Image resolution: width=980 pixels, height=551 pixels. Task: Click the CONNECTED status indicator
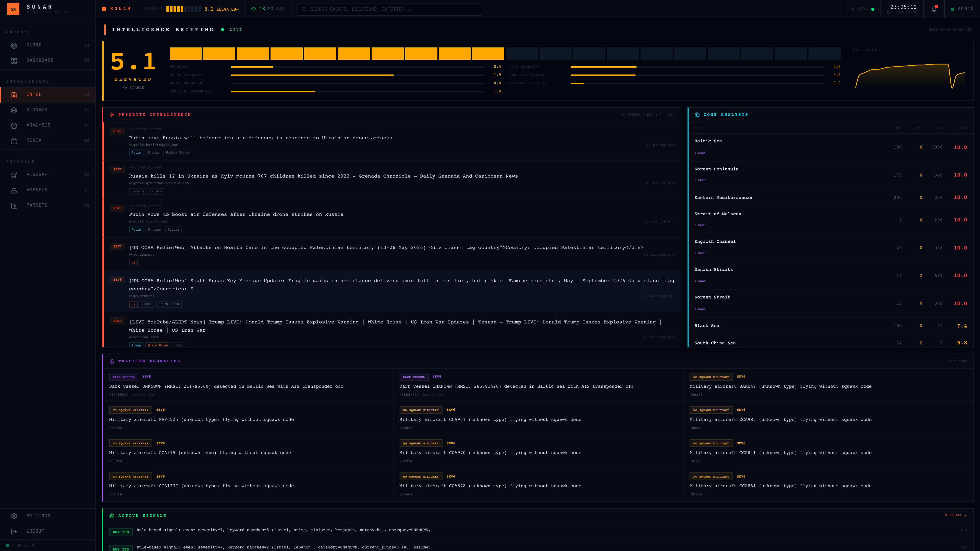point(20,545)
